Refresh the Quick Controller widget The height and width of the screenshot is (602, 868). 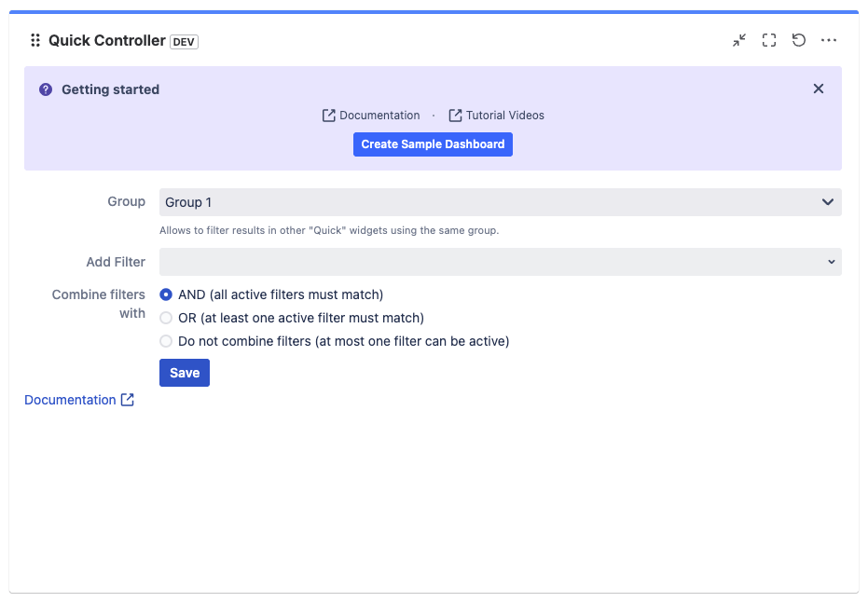pyautogui.click(x=799, y=40)
